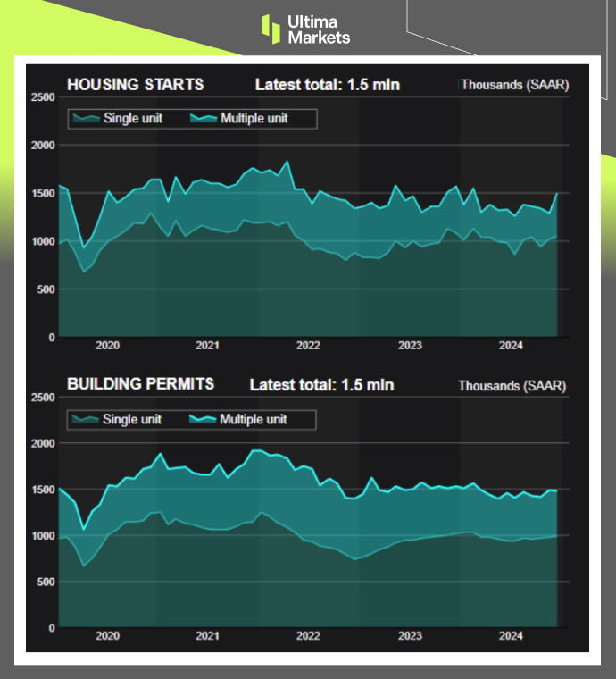616x679 pixels.
Task: Click the 2024 x-axis label on Building Permits chart
Action: coord(510,636)
